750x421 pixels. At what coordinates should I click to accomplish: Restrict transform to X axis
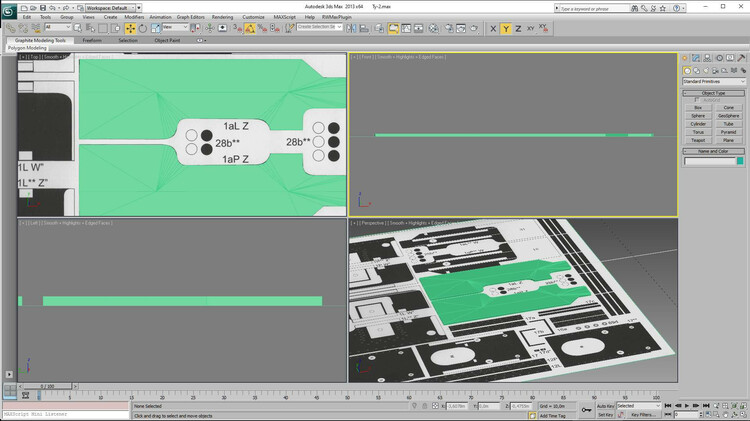491,28
